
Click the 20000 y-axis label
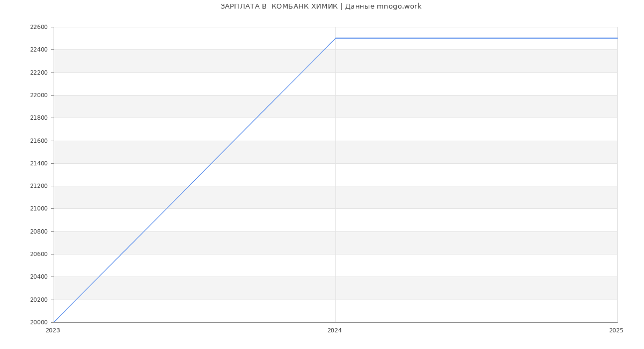point(39,323)
